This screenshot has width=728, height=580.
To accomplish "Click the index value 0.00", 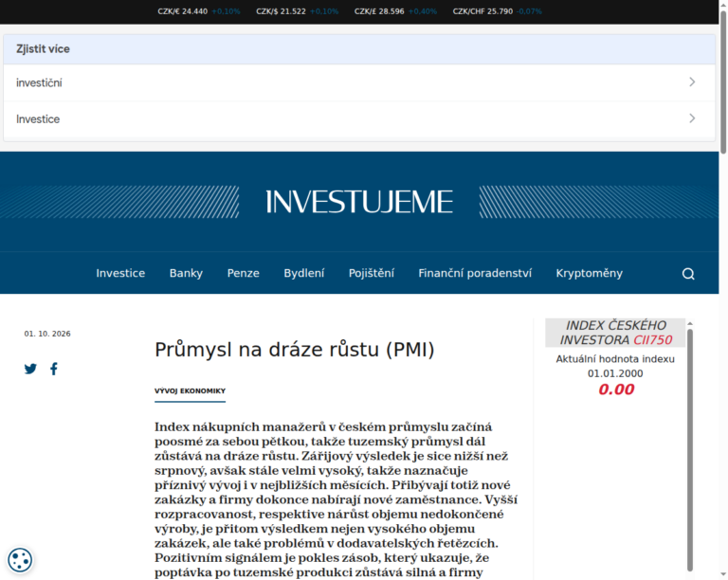I will 615,390.
